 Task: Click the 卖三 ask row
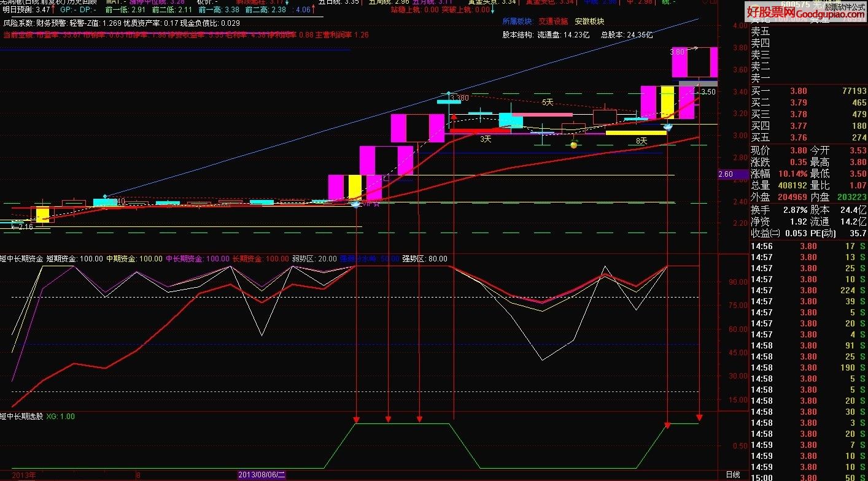[809, 55]
